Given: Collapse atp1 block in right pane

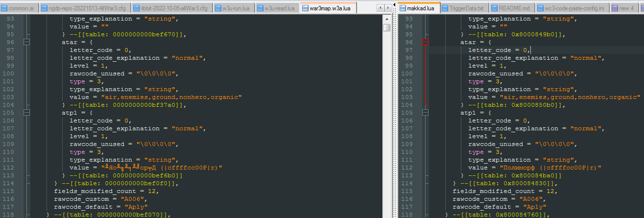Looking at the screenshot, I should 425,113.
